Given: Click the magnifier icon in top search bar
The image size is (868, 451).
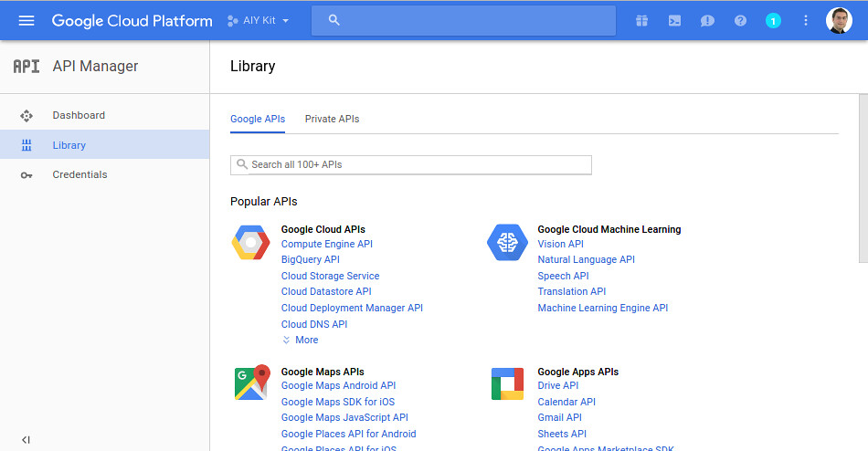Looking at the screenshot, I should 333,20.
